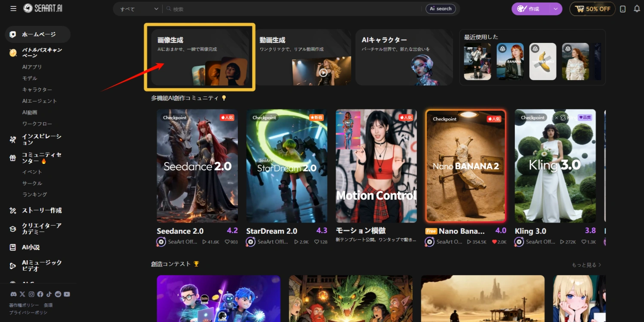
Task: Click SeaArt Official avatar under StarDream 2.0
Action: (251, 242)
